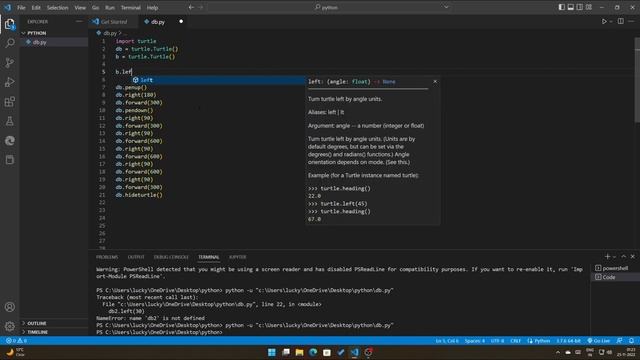Toggle the bottom panel layout icon
Image resolution: width=640 pixels, height=360 pixels.
point(571,7)
